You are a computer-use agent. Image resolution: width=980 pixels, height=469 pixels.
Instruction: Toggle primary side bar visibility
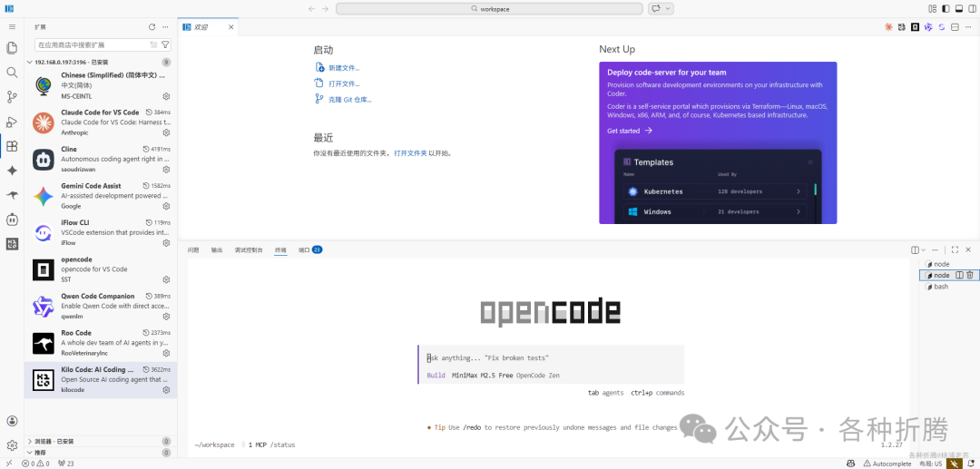(x=946, y=9)
